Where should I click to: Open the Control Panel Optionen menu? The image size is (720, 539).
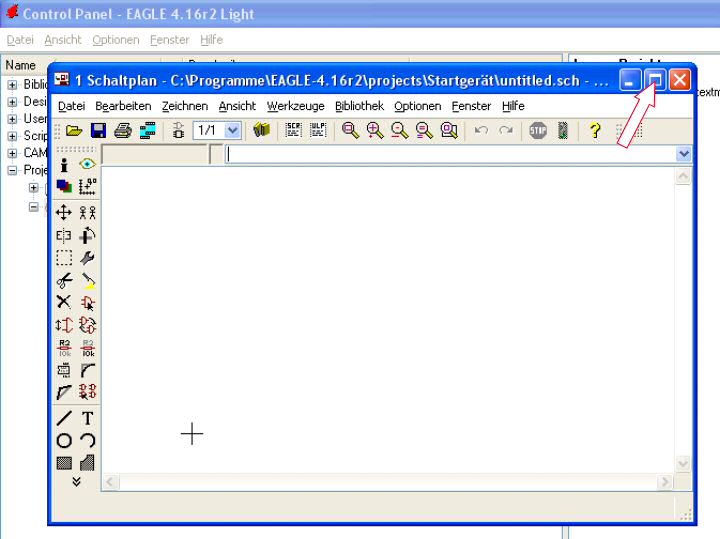point(116,40)
